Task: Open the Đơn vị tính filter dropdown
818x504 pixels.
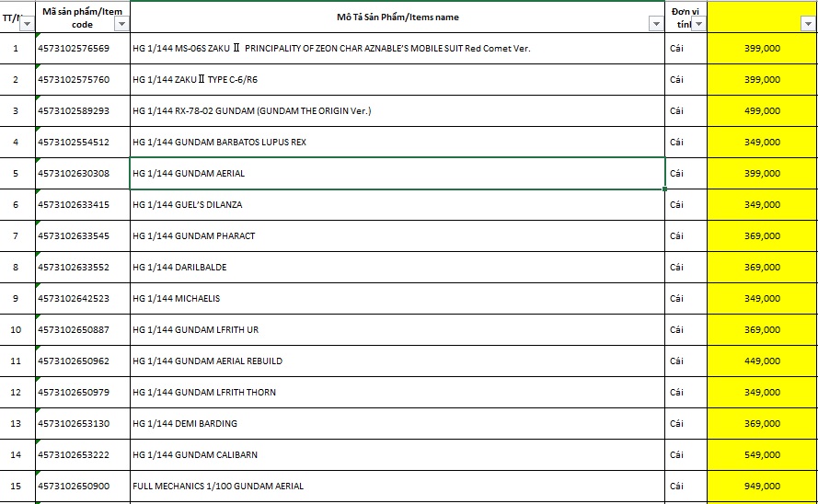Action: point(698,24)
